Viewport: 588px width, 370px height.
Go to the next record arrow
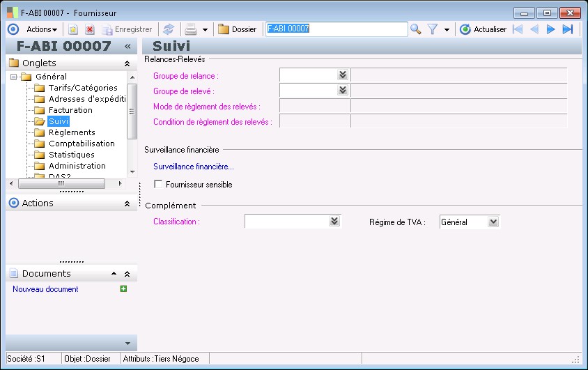pos(550,29)
